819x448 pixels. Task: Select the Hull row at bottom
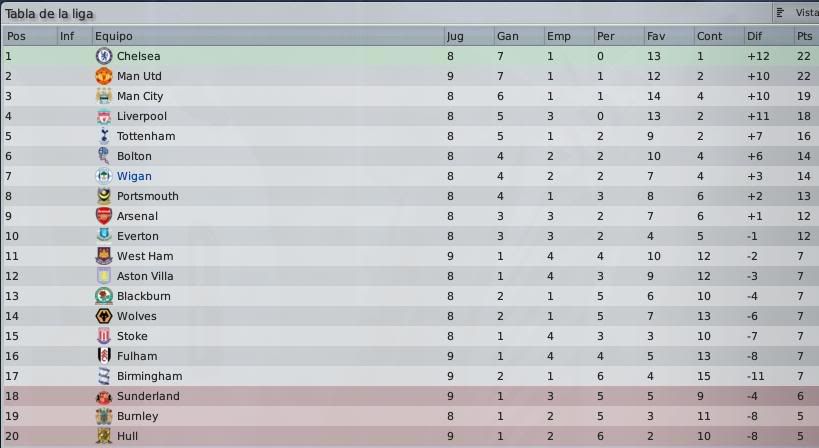point(410,437)
